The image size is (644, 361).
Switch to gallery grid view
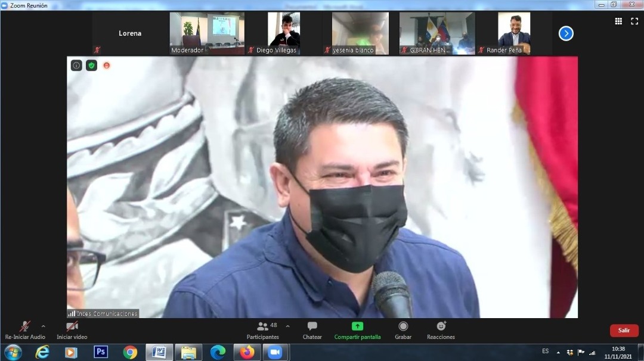(x=618, y=21)
